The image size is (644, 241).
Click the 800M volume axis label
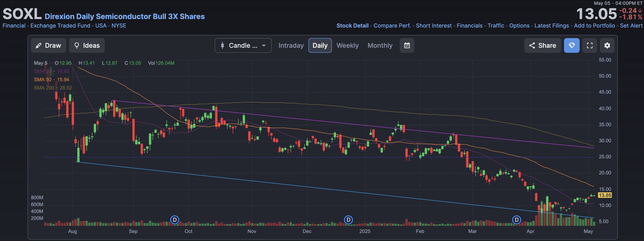click(37, 198)
